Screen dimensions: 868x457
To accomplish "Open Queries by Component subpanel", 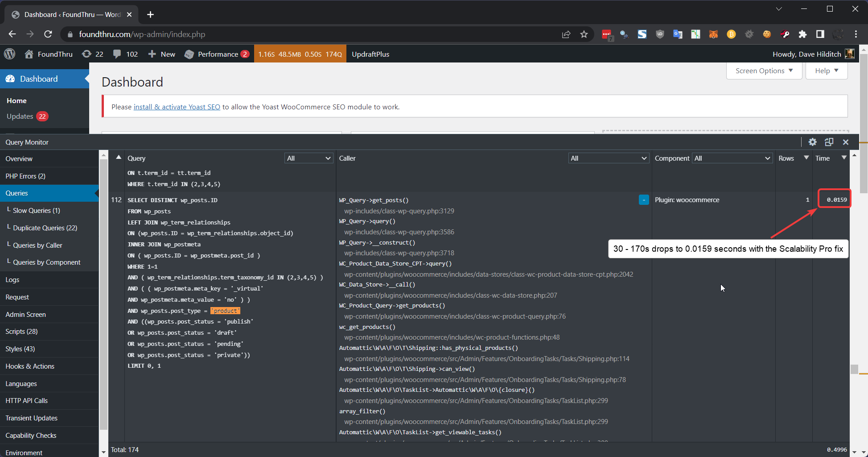I will click(x=47, y=262).
